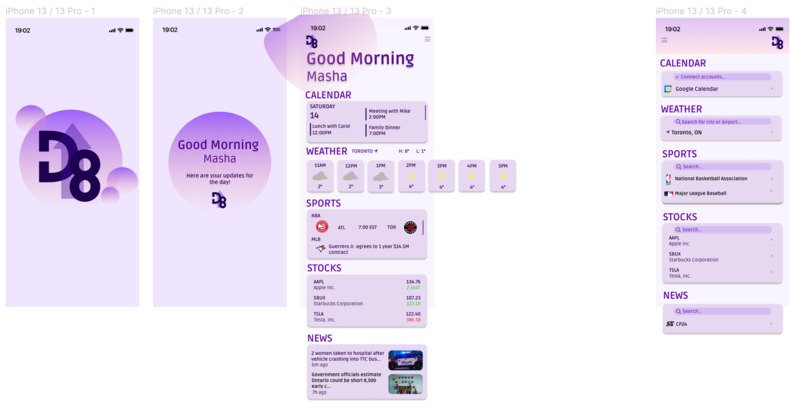Screen dimensions: 806x415
Task: Expand the AAPL row arrow in settings
Action: pos(772,240)
